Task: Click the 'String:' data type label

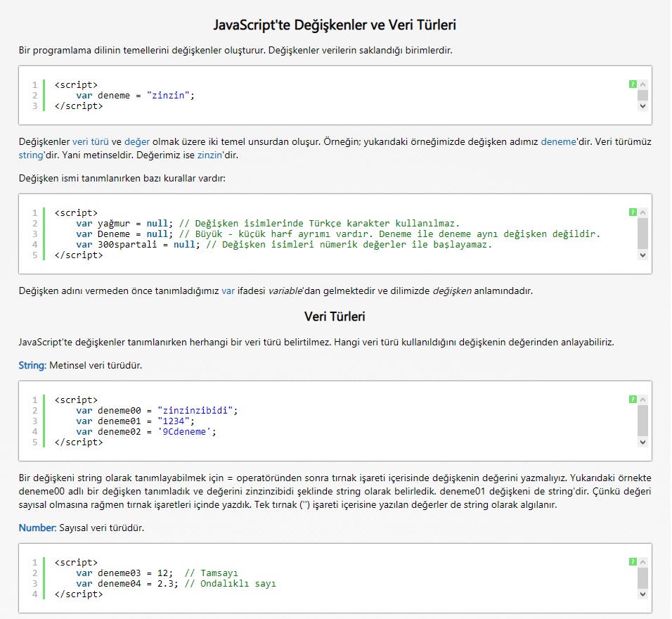Action: (32, 366)
